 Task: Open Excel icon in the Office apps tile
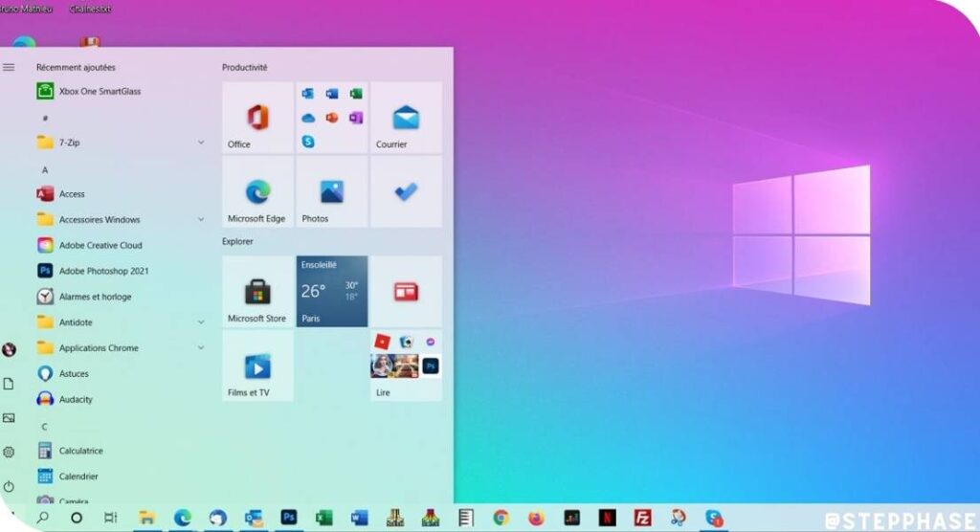pos(356,94)
